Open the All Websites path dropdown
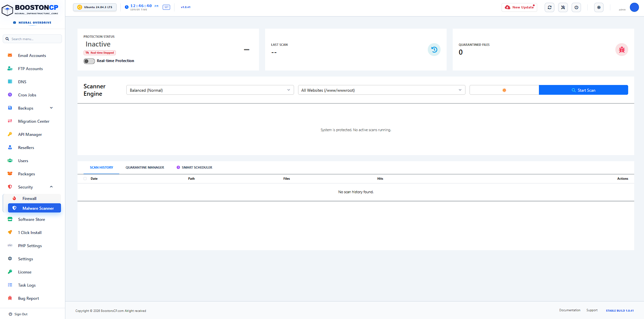The width and height of the screenshot is (644, 319). point(382,90)
